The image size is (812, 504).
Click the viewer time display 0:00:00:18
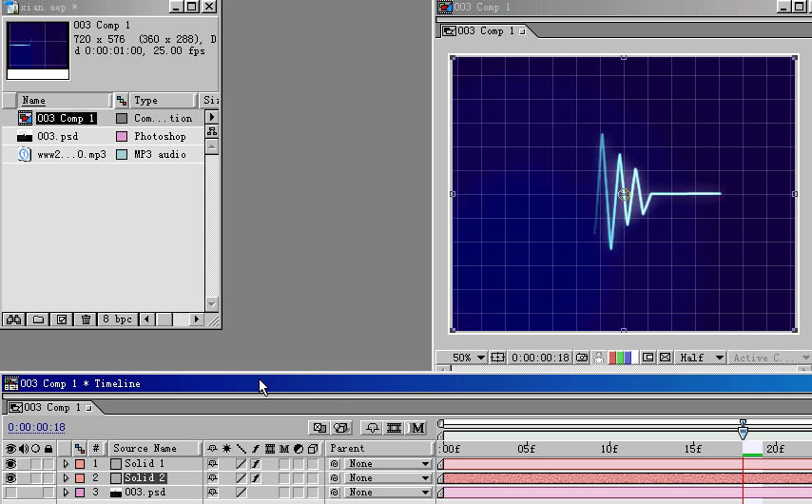(540, 358)
